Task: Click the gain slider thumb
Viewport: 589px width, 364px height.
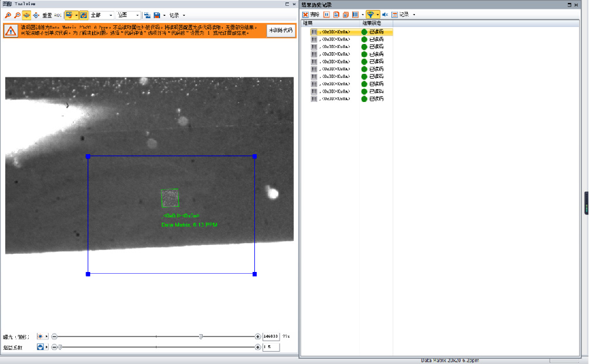Action: 60,347
